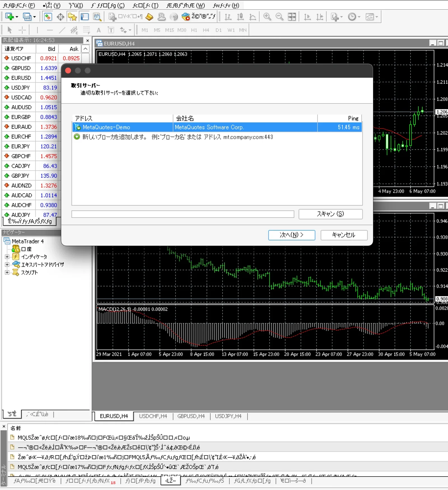The image size is (448, 490).
Task: Switch to H4 timeframe
Action: point(206,30)
